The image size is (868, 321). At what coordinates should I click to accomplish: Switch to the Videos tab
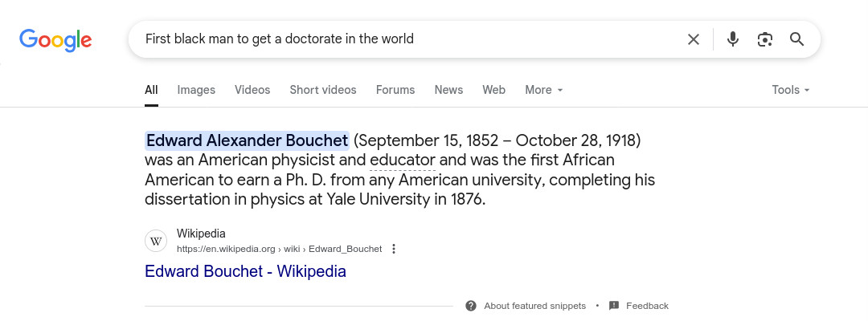pos(252,90)
